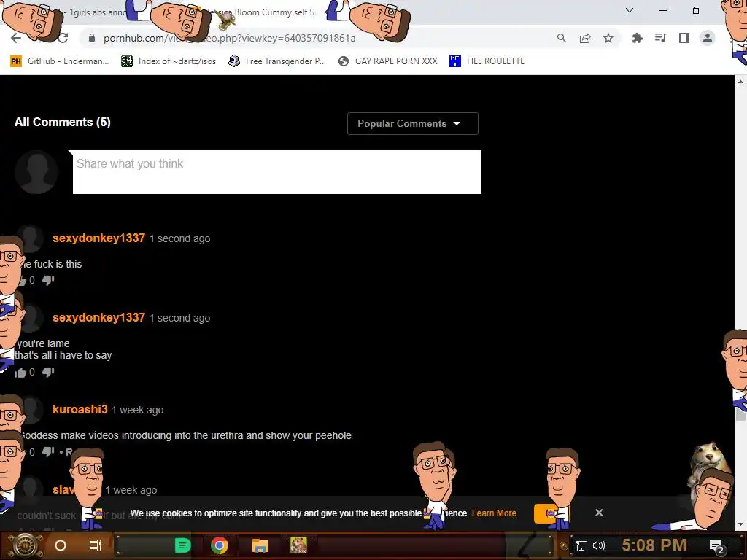747x560 pixels.
Task: Show the Chrome side panel
Action: pos(684,38)
